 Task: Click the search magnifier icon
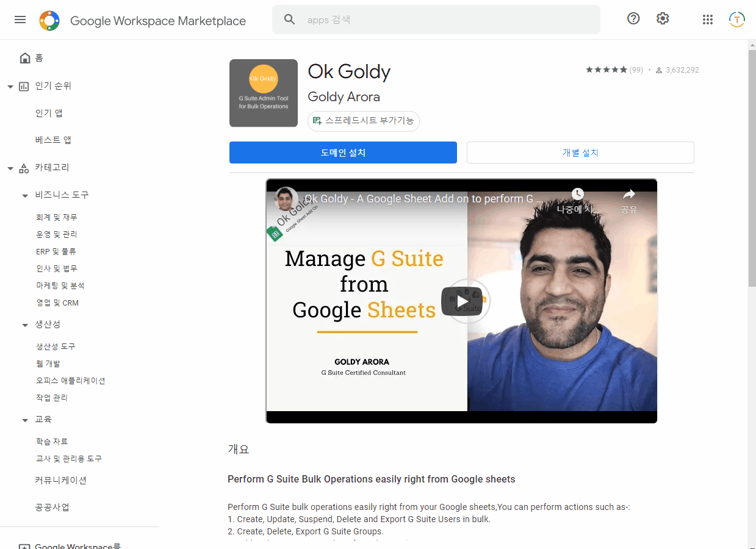[x=290, y=20]
